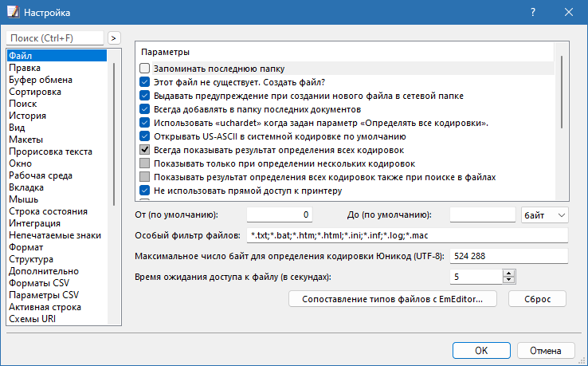Open 'Дополнительно' category
This screenshot has height=366, width=588.
click(x=57, y=271)
